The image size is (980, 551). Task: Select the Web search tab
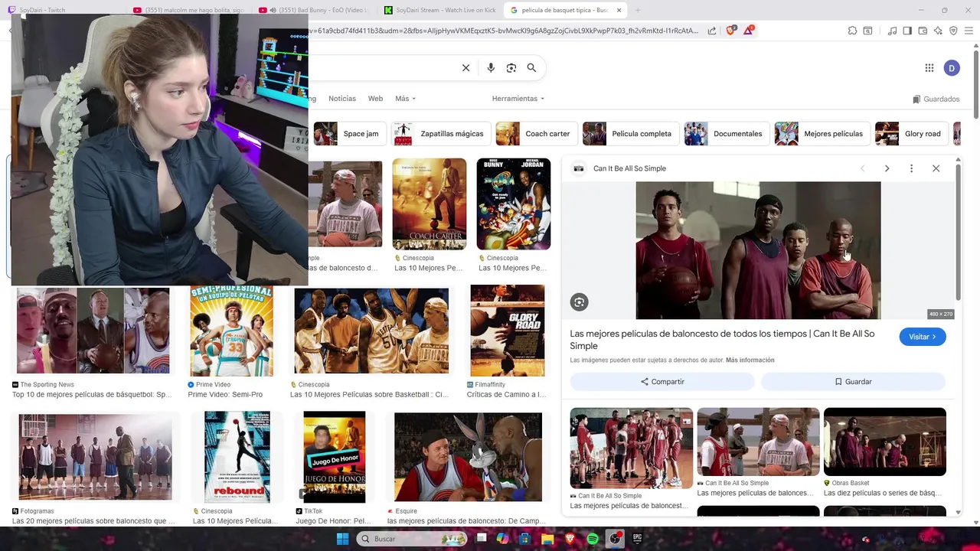pos(375,99)
